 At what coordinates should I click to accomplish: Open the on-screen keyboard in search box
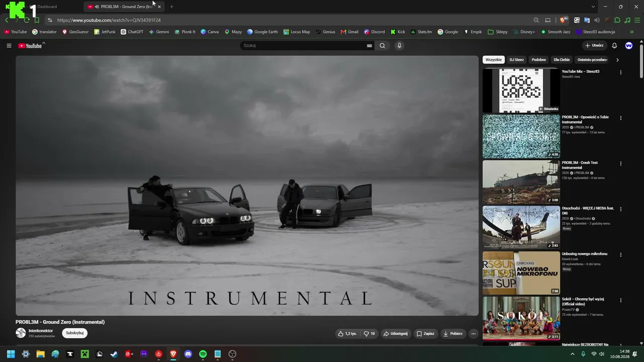[369, 46]
